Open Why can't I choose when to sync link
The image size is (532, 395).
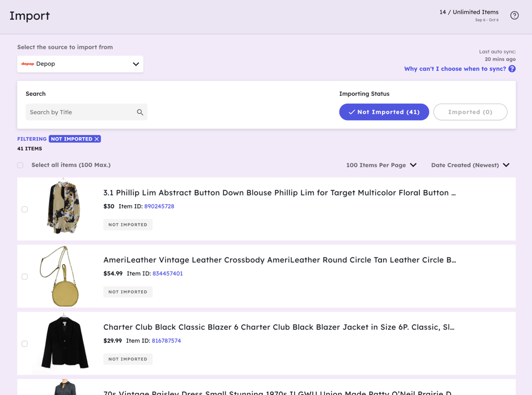click(x=455, y=69)
